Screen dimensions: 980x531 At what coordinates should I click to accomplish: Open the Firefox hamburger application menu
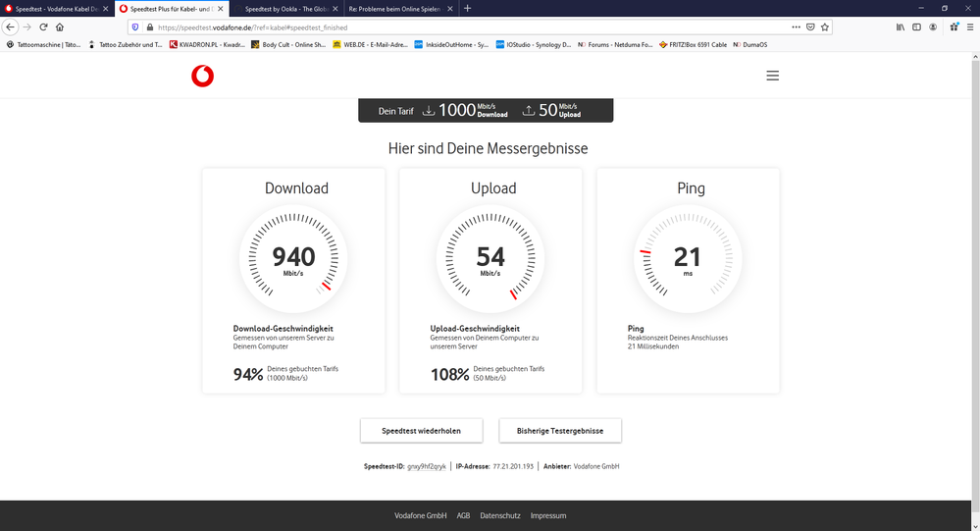click(970, 27)
